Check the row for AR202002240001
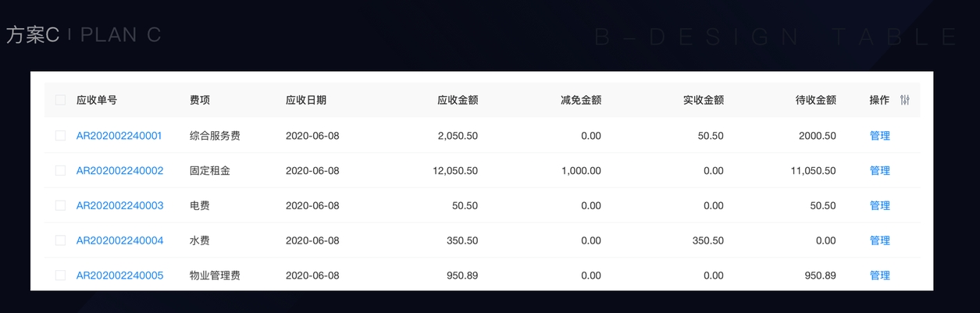Viewport: 980px width, 313px height. point(60,136)
